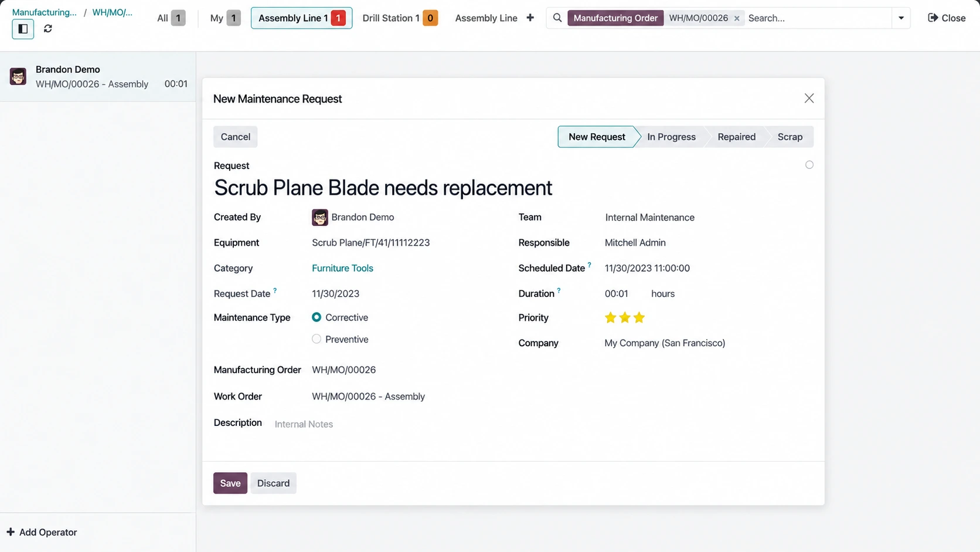Image resolution: width=980 pixels, height=552 pixels.
Task: Set status to Repaired
Action: tap(736, 137)
